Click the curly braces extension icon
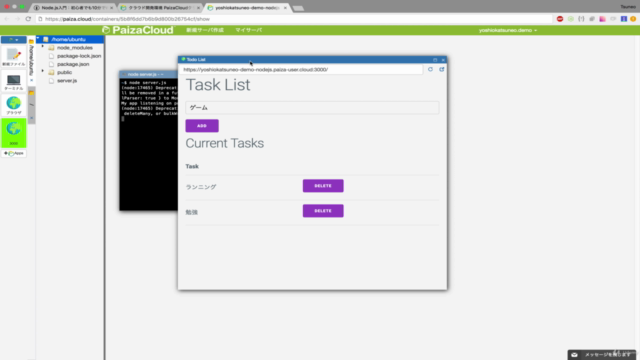640x360 pixels. tap(581, 19)
